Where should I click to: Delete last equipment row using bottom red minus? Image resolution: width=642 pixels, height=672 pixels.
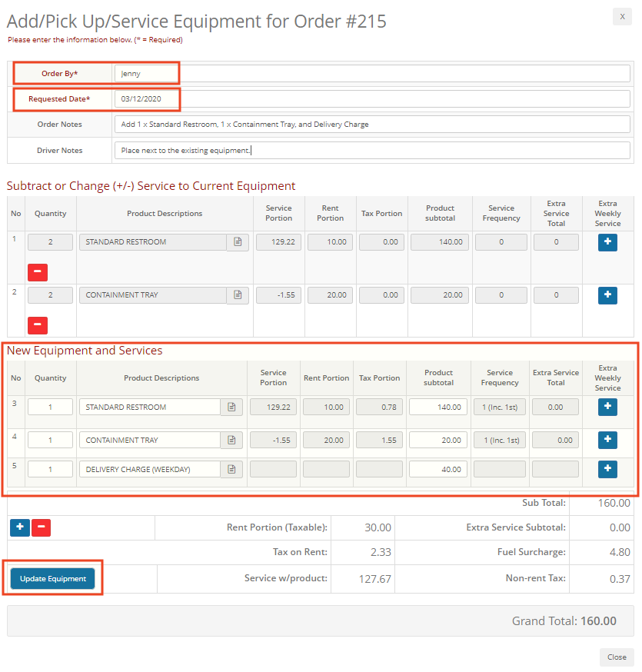pyautogui.click(x=42, y=527)
